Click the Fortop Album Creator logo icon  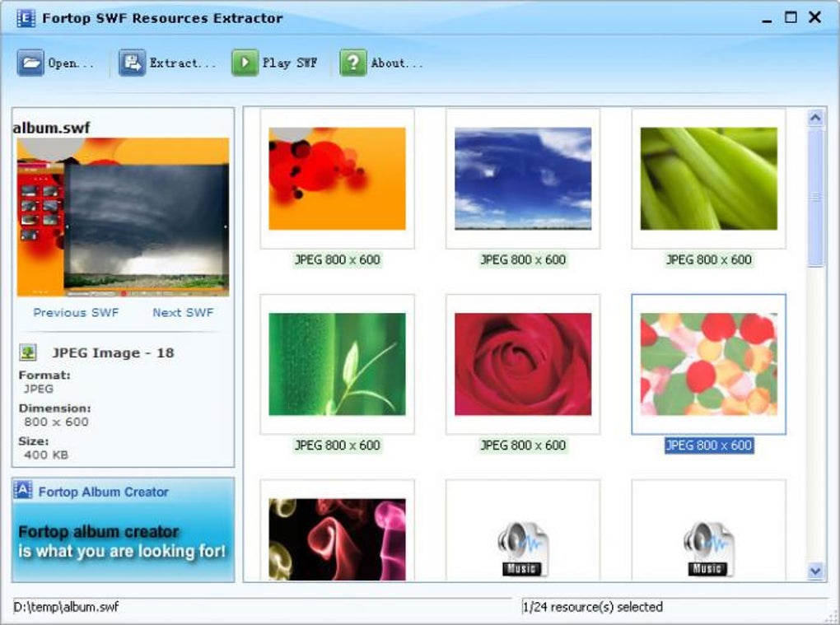(x=23, y=490)
